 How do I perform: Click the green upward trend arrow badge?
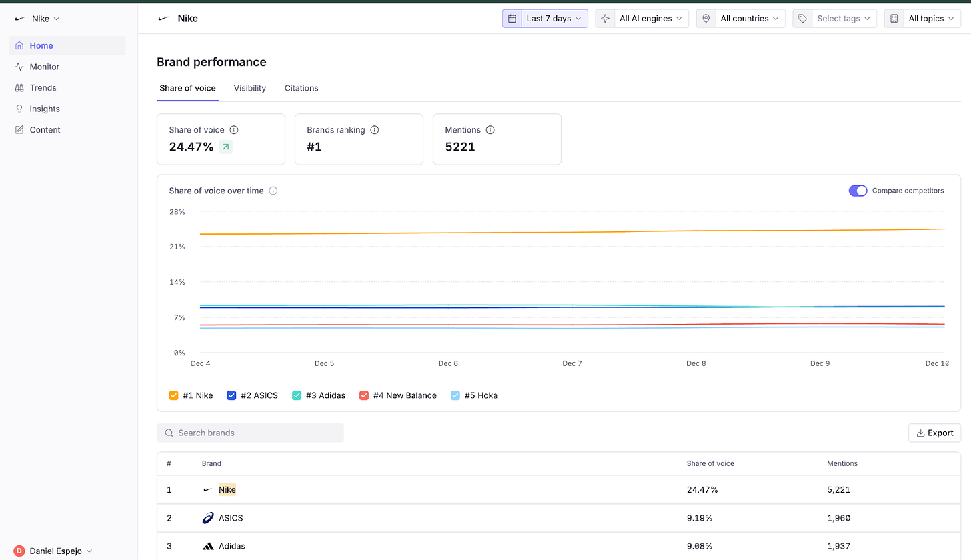point(225,147)
